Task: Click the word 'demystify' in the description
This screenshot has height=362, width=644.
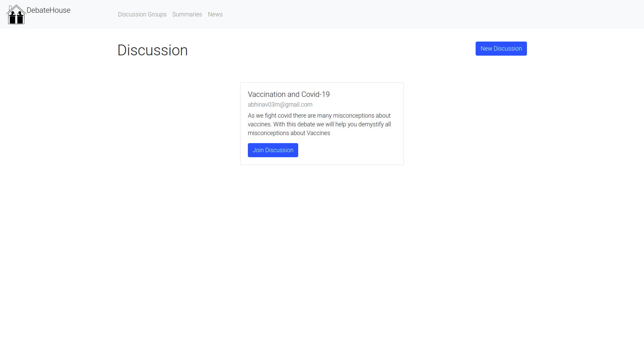Action: [371, 124]
